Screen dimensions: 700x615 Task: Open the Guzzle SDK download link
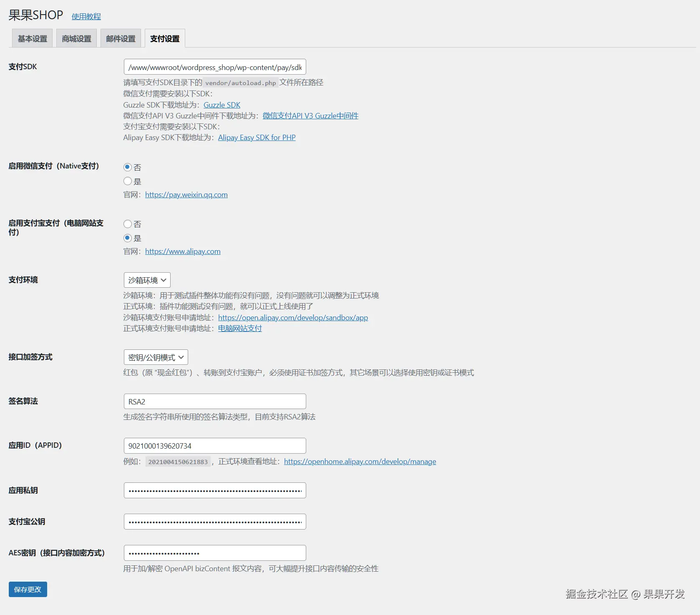coord(222,105)
